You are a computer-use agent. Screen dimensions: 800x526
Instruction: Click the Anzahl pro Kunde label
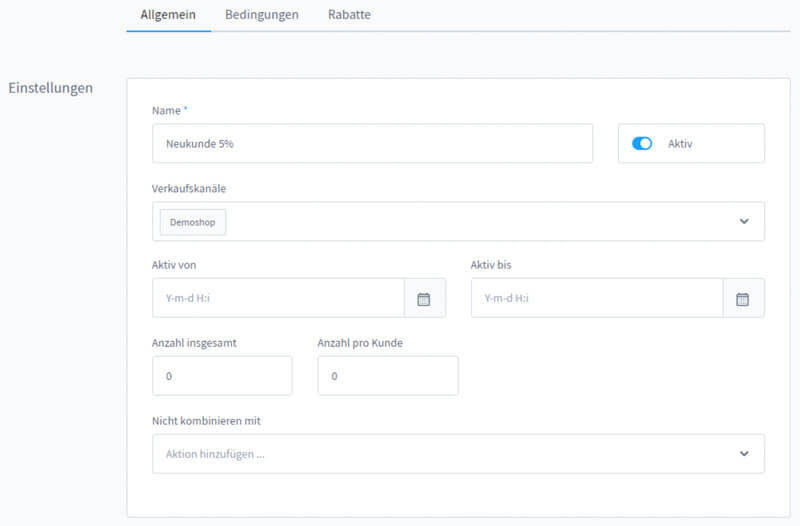360,343
